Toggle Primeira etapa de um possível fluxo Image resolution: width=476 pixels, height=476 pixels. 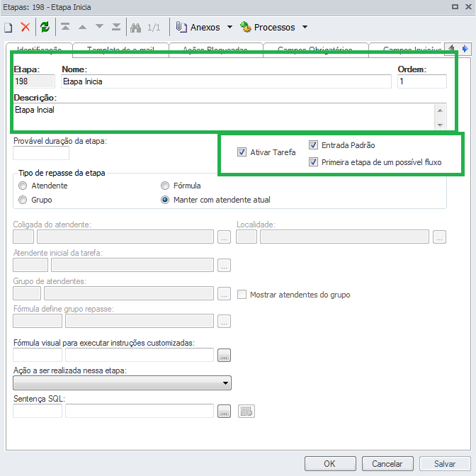[313, 161]
